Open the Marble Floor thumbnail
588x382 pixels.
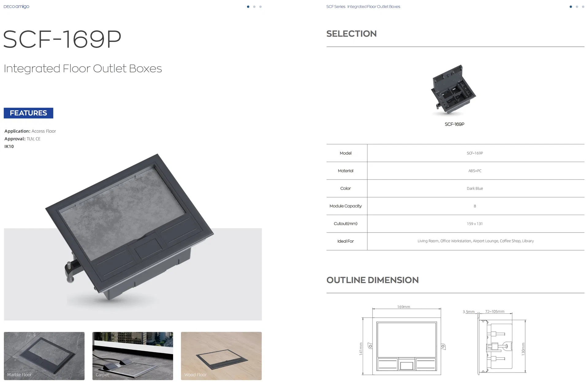[44, 356]
